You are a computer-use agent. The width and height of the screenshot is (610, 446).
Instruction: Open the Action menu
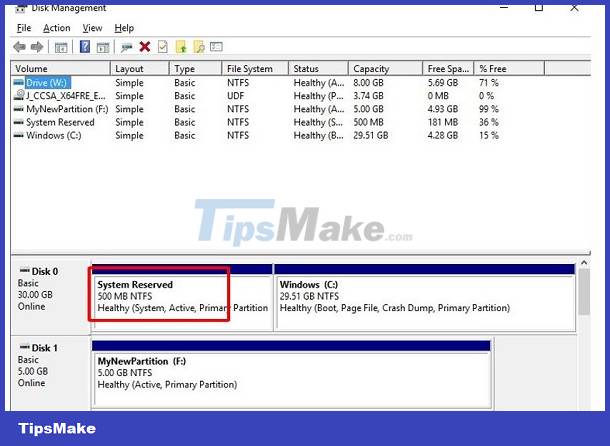tap(57, 28)
